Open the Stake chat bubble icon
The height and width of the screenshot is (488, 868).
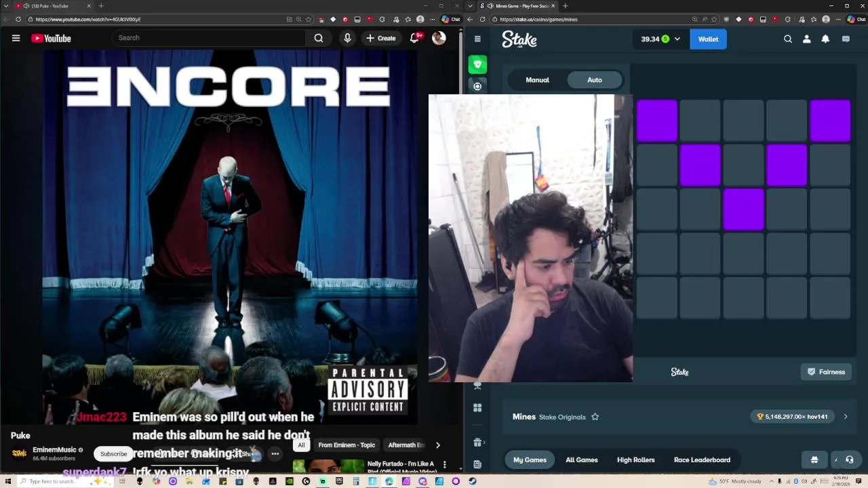coord(846,39)
